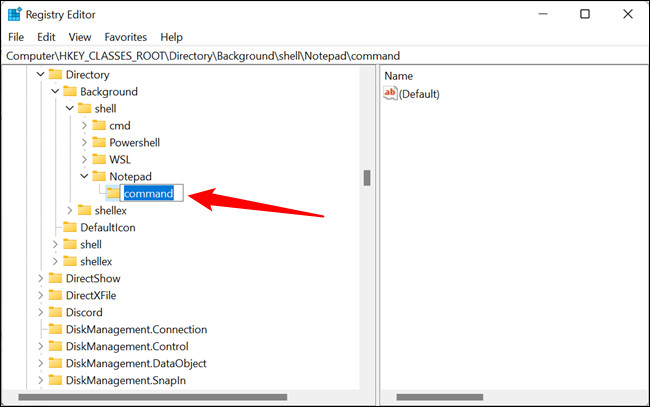This screenshot has width=650, height=407.
Task: Click the cmd folder icon
Action: pyautogui.click(x=99, y=126)
